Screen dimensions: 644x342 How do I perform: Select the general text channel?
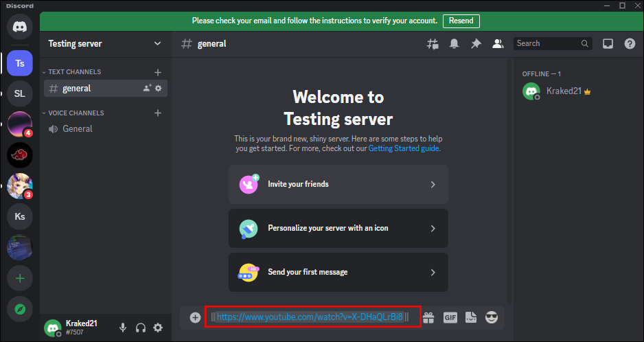pos(77,88)
